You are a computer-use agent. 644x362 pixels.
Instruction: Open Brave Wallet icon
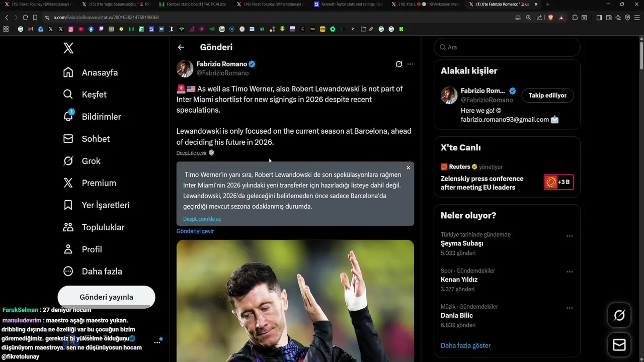click(609, 18)
